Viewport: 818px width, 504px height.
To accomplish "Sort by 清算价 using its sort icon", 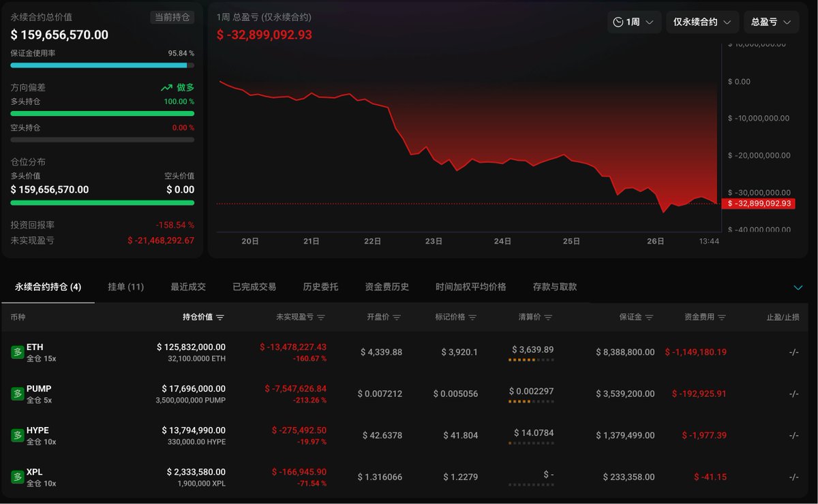I will coord(548,317).
